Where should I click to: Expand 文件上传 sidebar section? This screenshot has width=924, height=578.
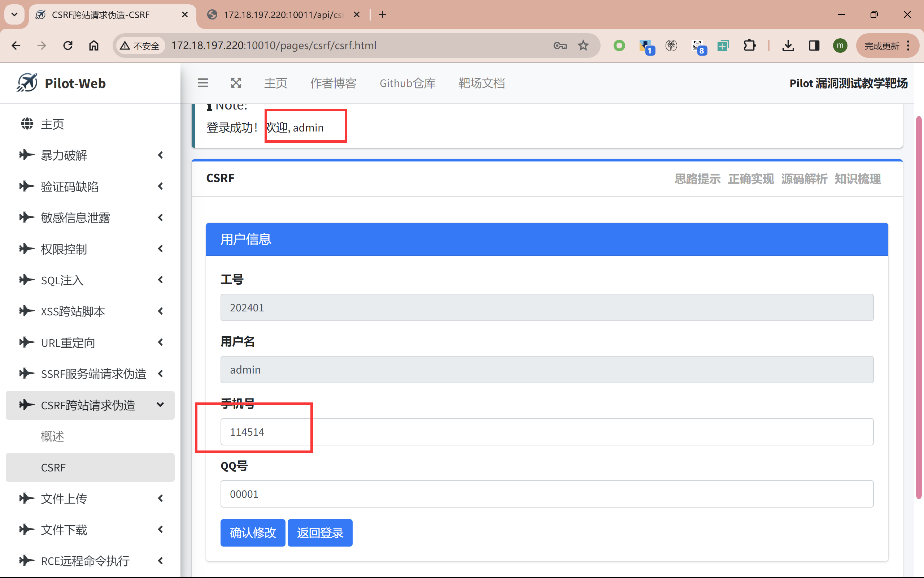(x=90, y=499)
